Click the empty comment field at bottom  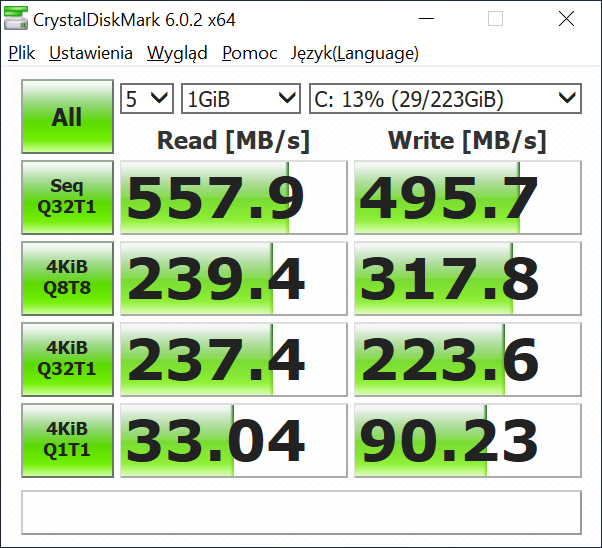pos(301,512)
